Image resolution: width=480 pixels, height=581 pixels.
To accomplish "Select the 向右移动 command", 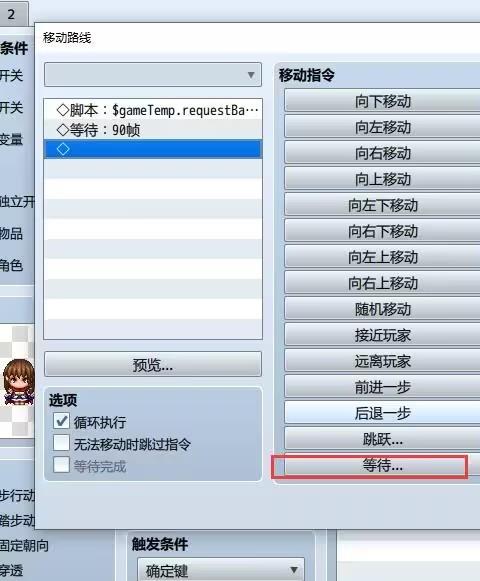I will tap(383, 153).
